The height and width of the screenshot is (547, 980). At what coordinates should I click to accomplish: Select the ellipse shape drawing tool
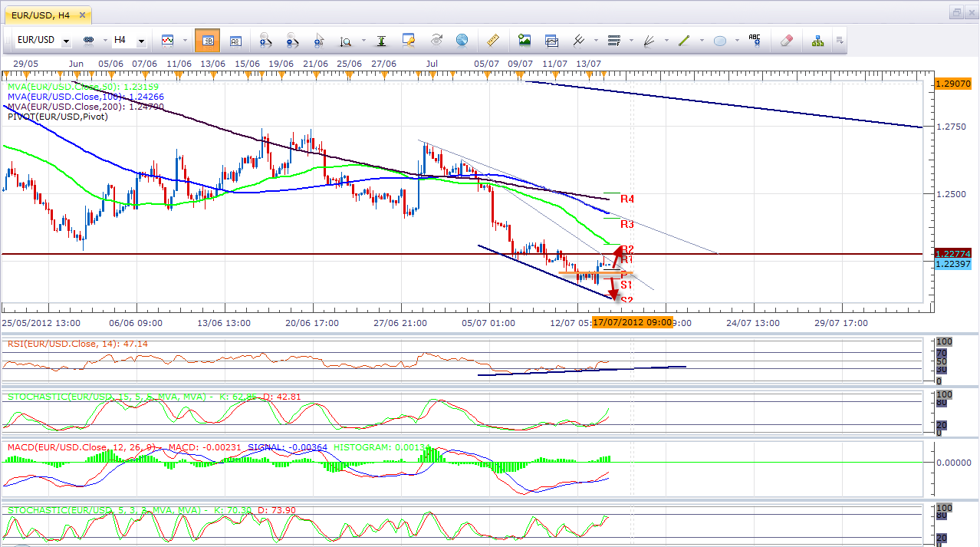(x=720, y=40)
